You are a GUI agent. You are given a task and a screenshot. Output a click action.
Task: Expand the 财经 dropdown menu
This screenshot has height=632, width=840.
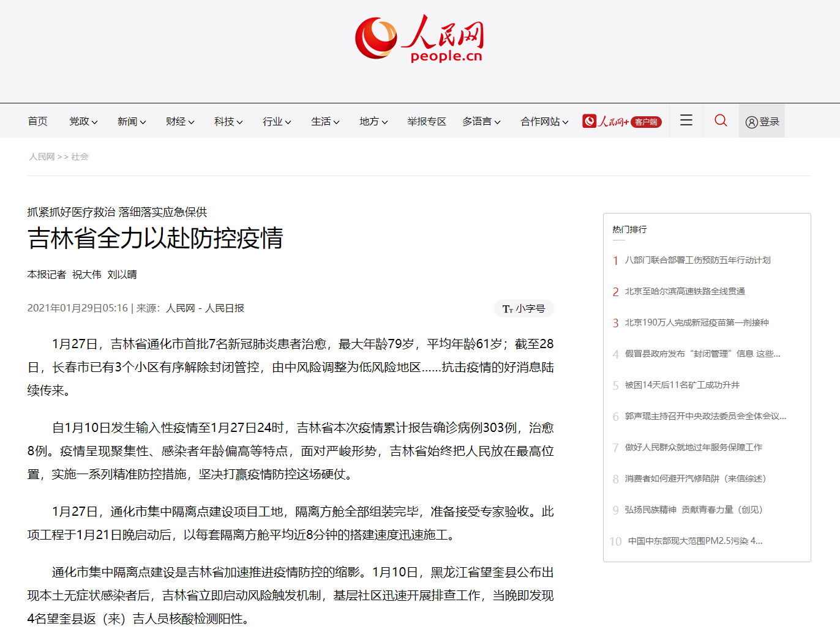(180, 121)
